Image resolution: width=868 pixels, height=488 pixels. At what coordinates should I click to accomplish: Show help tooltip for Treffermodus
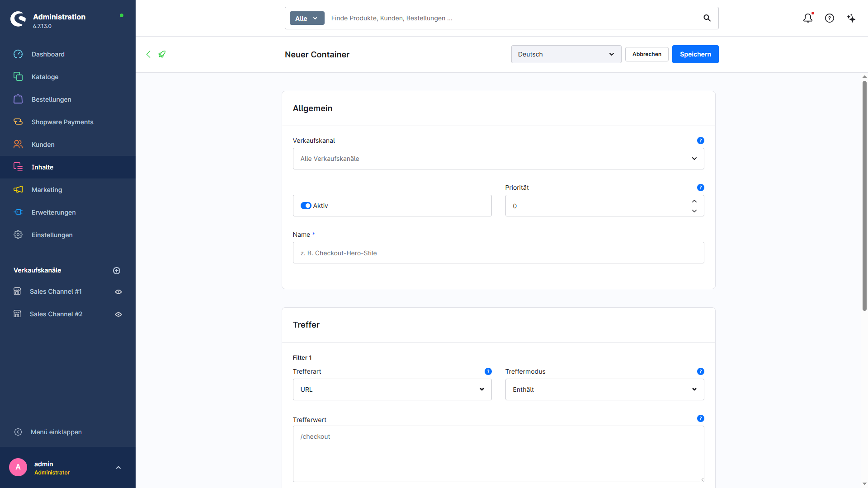point(701,371)
